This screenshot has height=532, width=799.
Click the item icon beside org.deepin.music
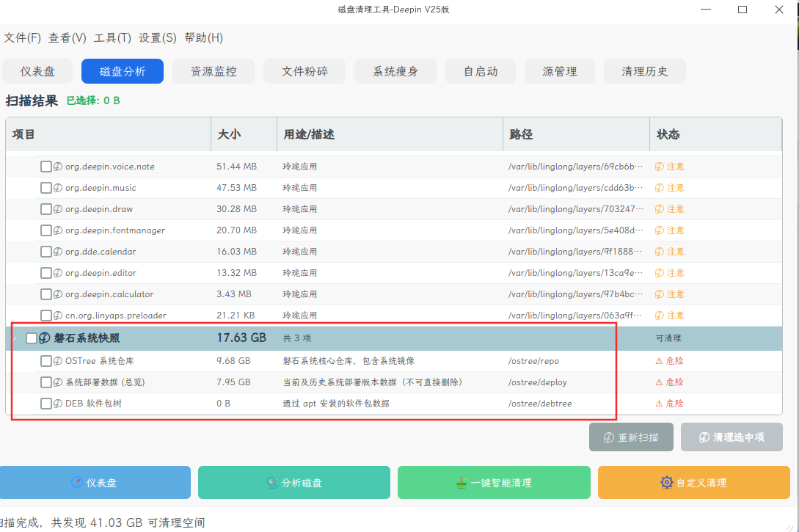(58, 188)
